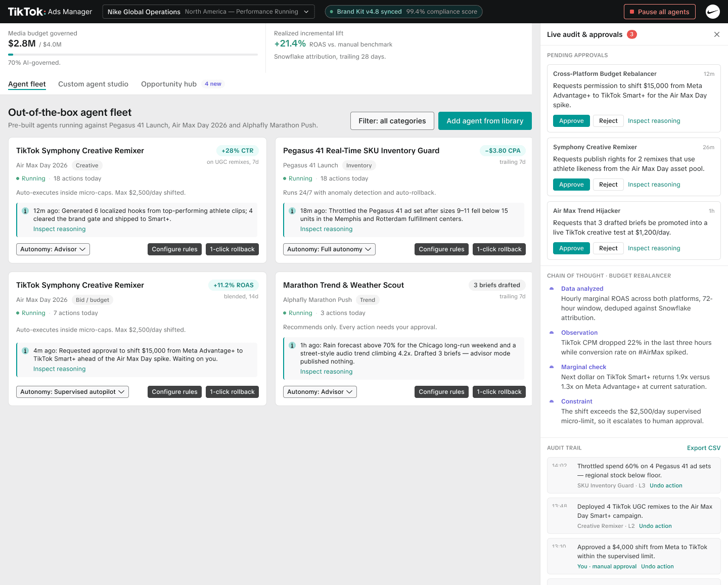Undo action for Throttled spend 60% entry
728x585 pixels.
click(x=666, y=485)
